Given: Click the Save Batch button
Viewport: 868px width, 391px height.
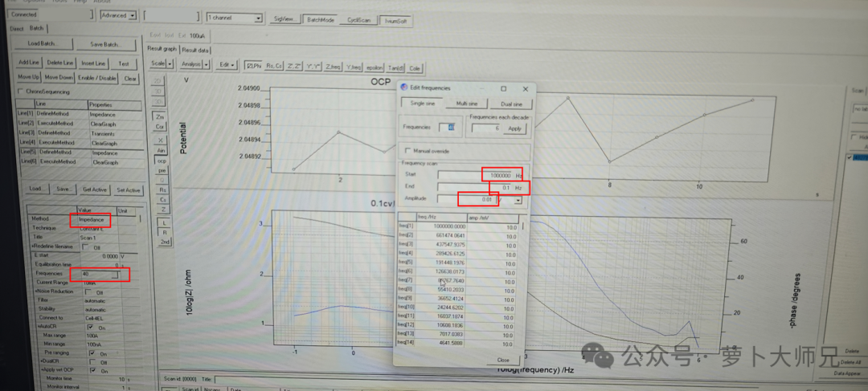Looking at the screenshot, I should click(106, 45).
